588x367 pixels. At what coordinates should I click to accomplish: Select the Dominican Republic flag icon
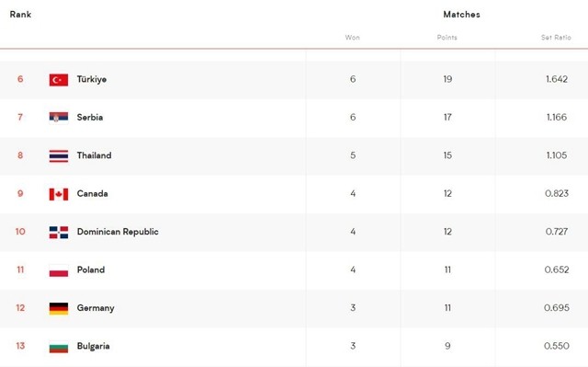pos(59,233)
